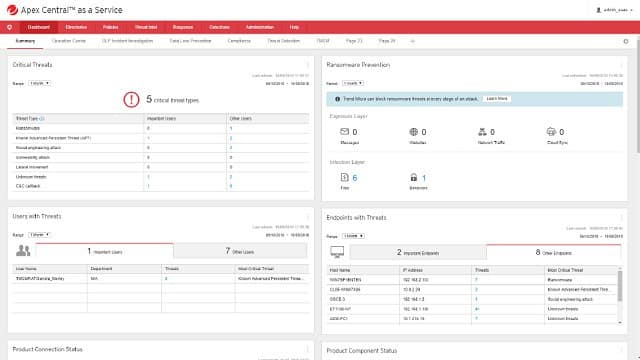Viewport: 640px width, 360px height.
Task: Click the Learn More button
Action: (497, 99)
